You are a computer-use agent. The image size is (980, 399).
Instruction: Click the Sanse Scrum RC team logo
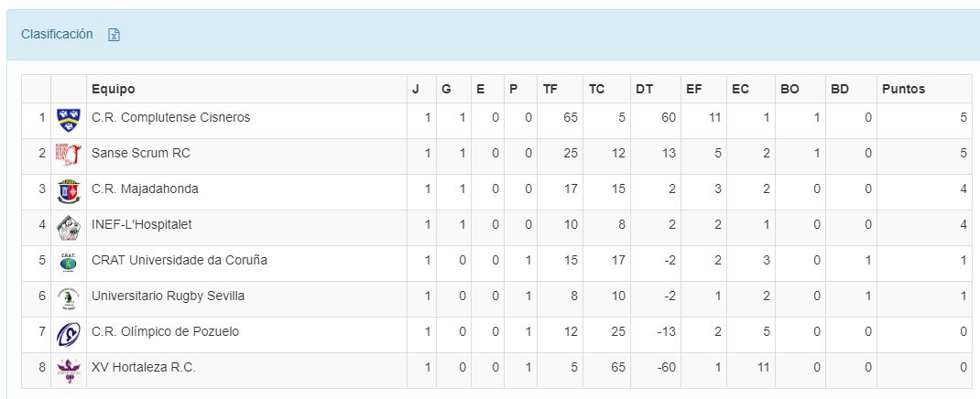pyautogui.click(x=68, y=155)
